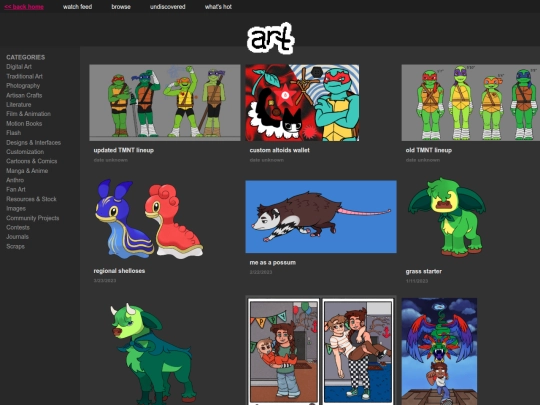The width and height of the screenshot is (540, 405).
Task: Open me as a possum image
Action: coord(321,217)
